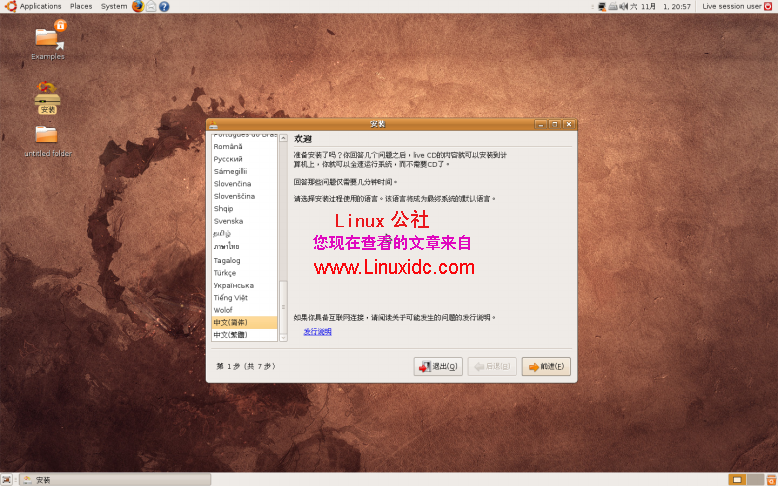Select Tagalog in the language list
This screenshot has height=486, width=778.
[244, 260]
